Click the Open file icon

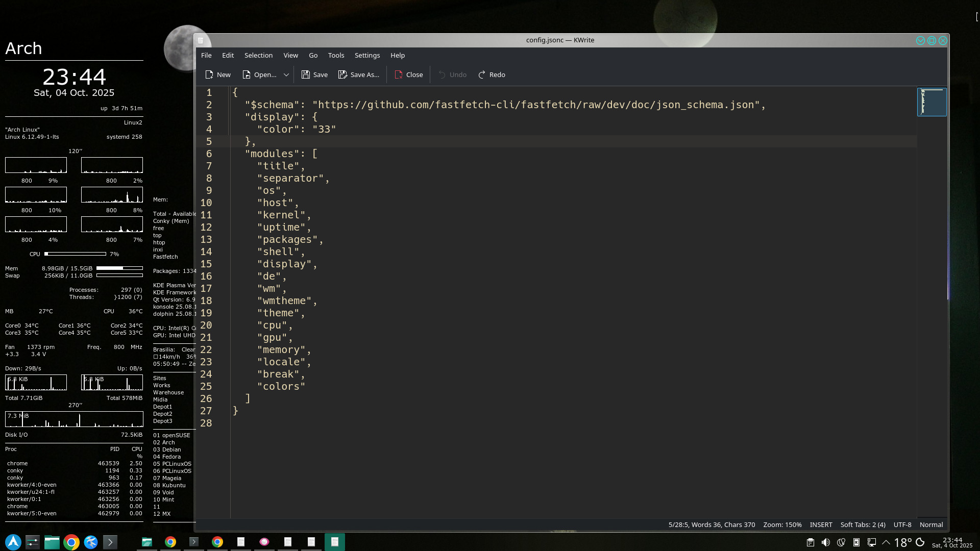pos(247,74)
